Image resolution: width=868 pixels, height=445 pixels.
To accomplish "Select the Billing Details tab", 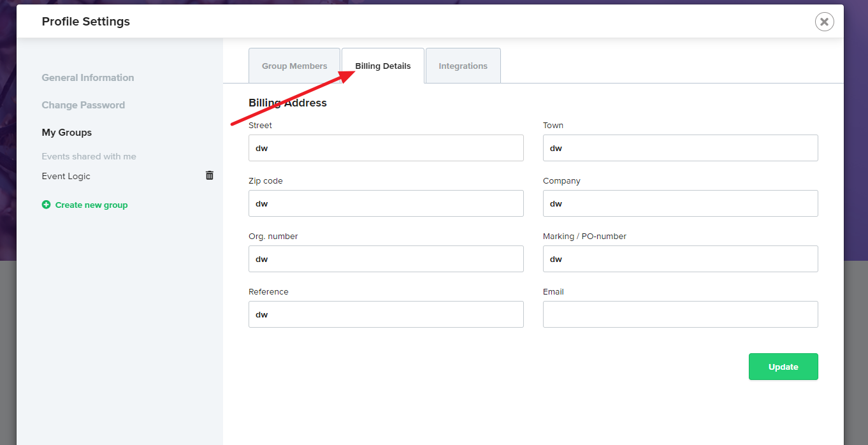I will [383, 66].
